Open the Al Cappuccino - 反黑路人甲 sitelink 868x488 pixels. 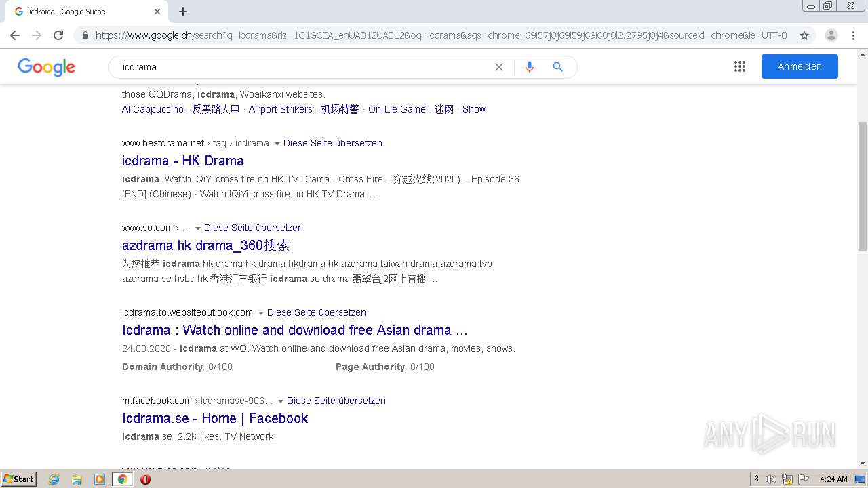[x=181, y=109]
